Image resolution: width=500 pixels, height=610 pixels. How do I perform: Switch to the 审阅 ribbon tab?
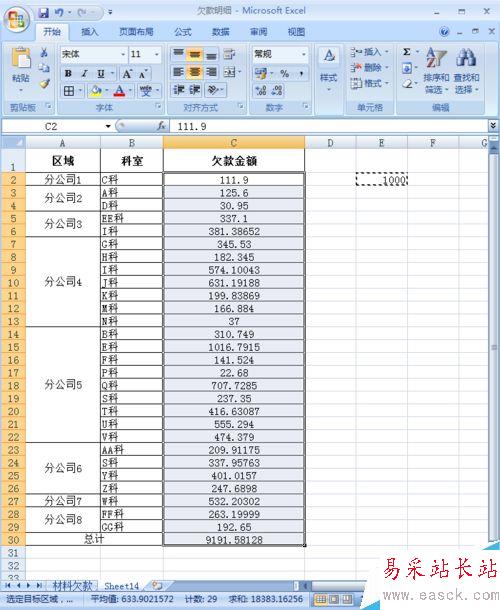(x=258, y=32)
